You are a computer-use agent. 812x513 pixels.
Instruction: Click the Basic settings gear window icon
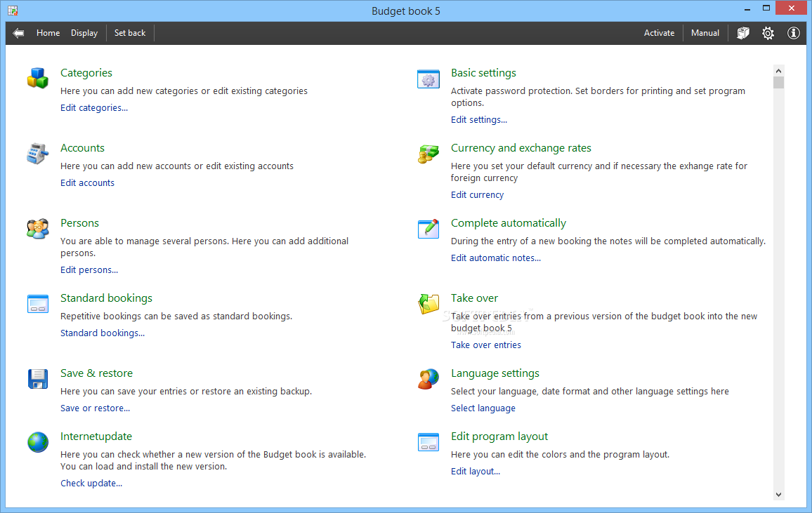click(x=428, y=79)
